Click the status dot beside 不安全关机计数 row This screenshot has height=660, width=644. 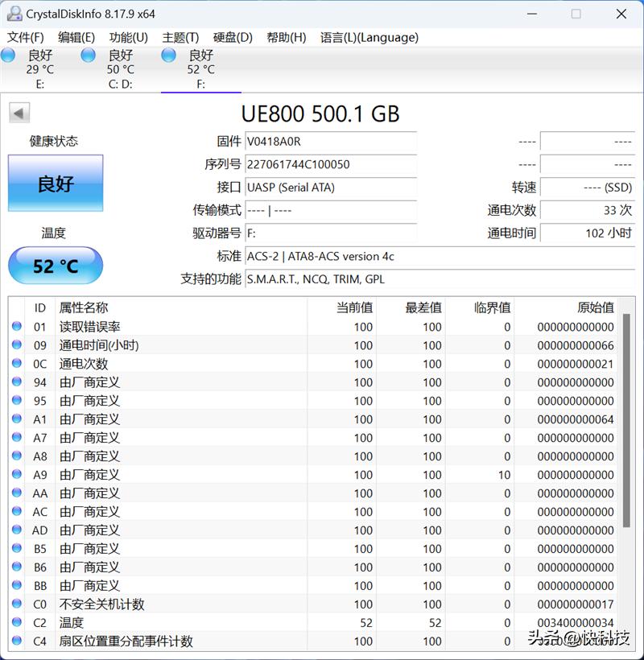[16, 604]
